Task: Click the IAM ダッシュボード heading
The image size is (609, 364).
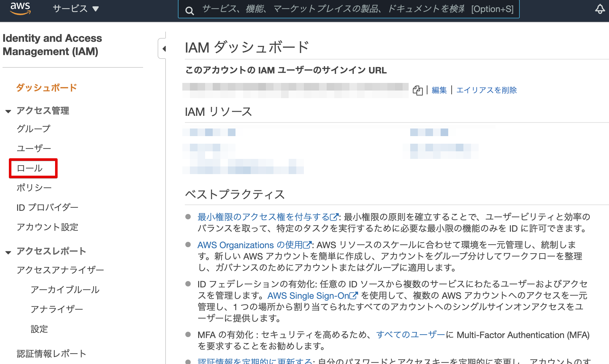Action: (x=247, y=47)
